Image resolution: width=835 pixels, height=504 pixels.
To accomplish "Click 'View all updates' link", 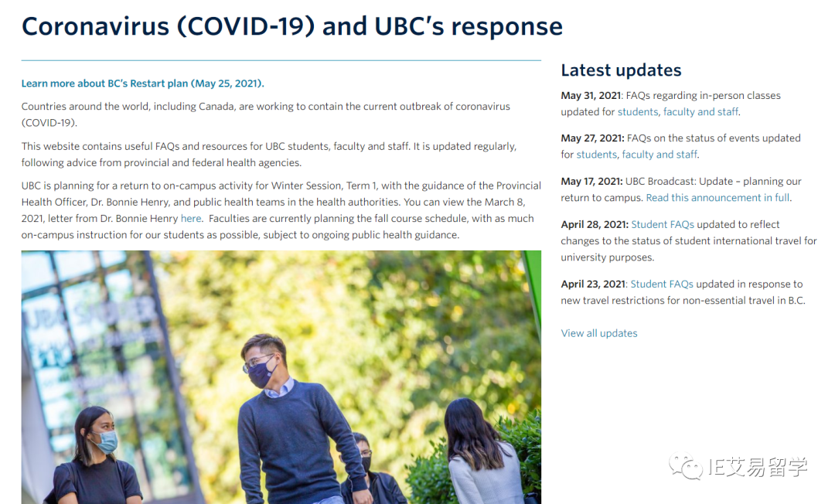I will [x=599, y=333].
